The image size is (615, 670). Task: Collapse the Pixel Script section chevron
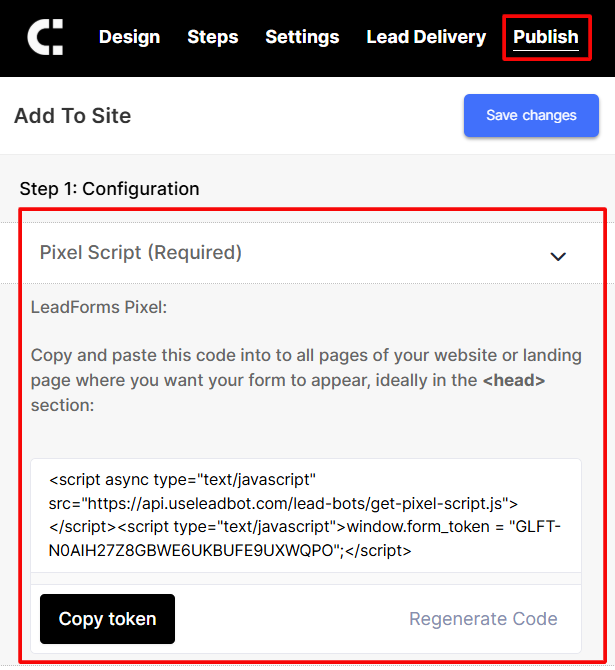pos(558,256)
